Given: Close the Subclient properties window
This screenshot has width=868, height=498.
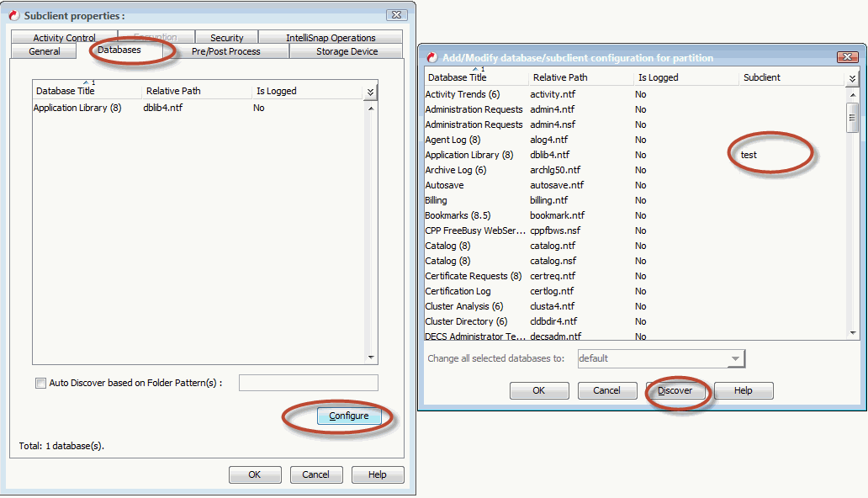Looking at the screenshot, I should tap(396, 15).
